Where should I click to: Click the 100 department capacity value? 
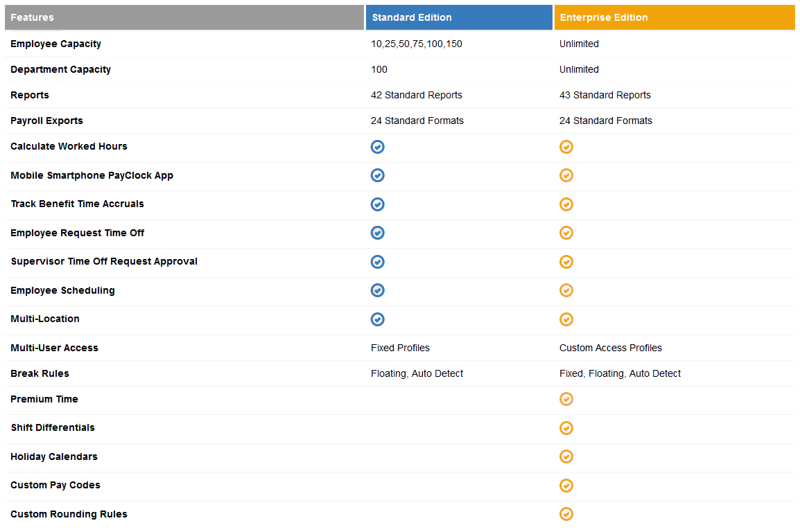click(x=379, y=69)
